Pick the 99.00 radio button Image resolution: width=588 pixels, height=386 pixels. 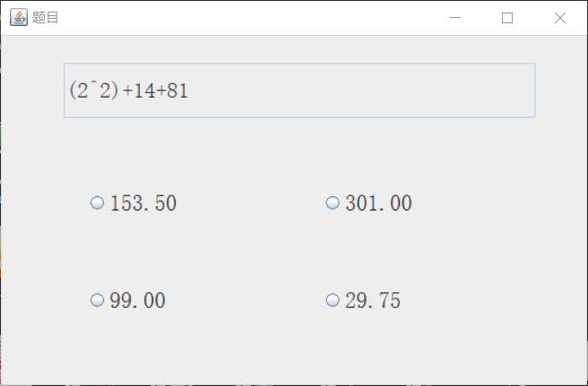coord(98,300)
